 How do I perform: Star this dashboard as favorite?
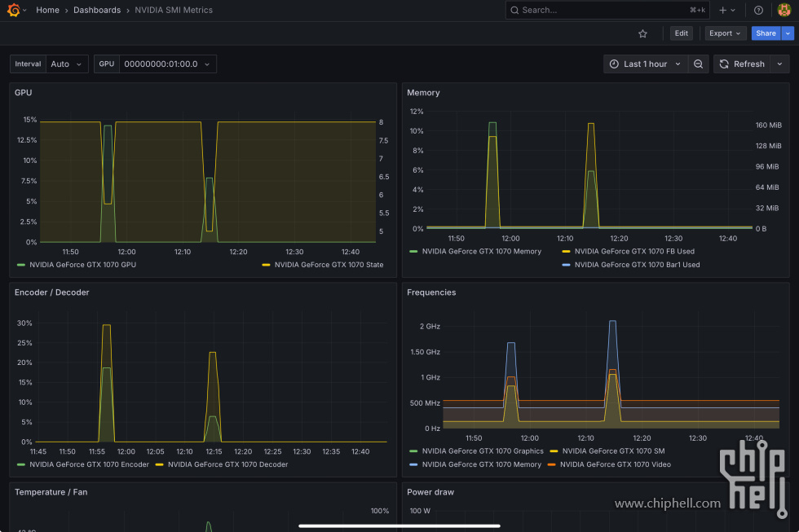642,33
